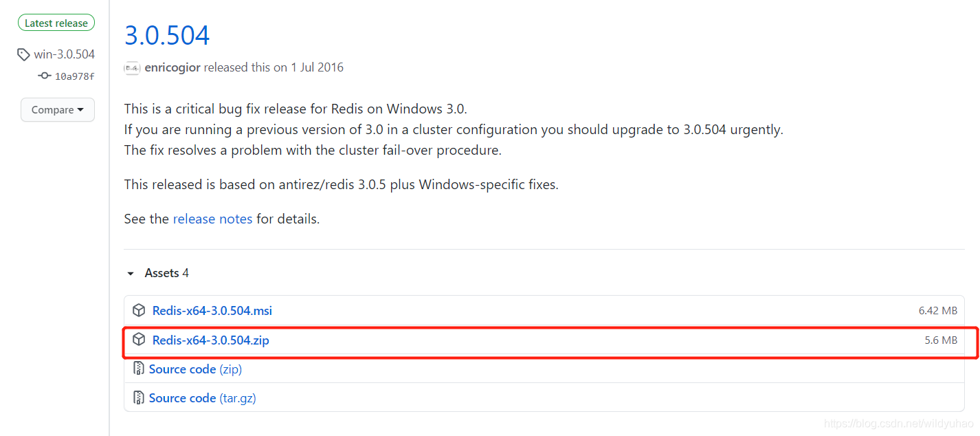This screenshot has width=980, height=436.
Task: Click the file icon for Source code (tar.gz)
Action: pos(139,398)
